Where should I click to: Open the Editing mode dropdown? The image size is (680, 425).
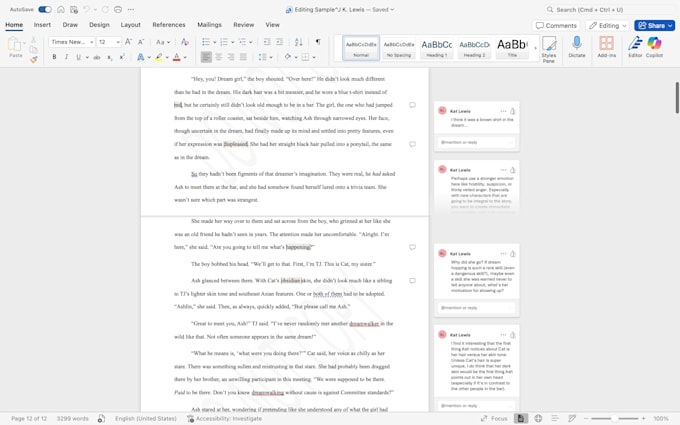pos(607,26)
